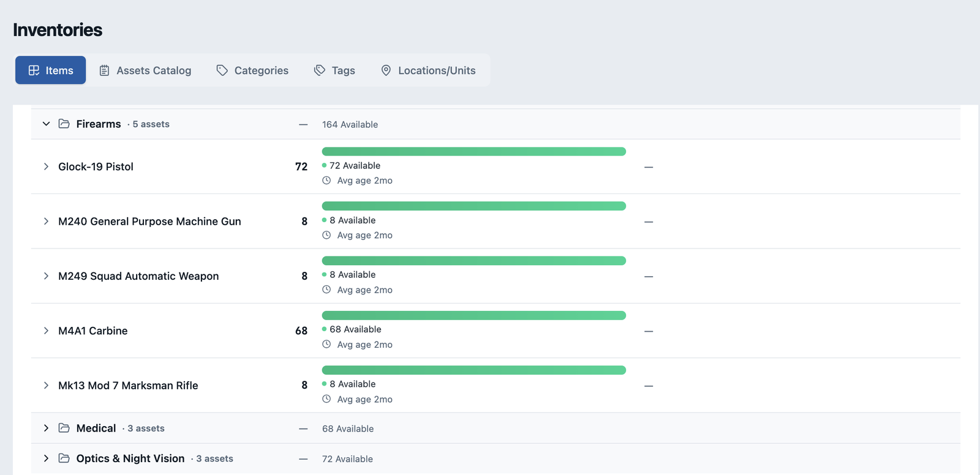Open the Mk13 Mod 7 Marksman Rifle item
The height and width of the screenshot is (475, 980).
pos(128,385)
